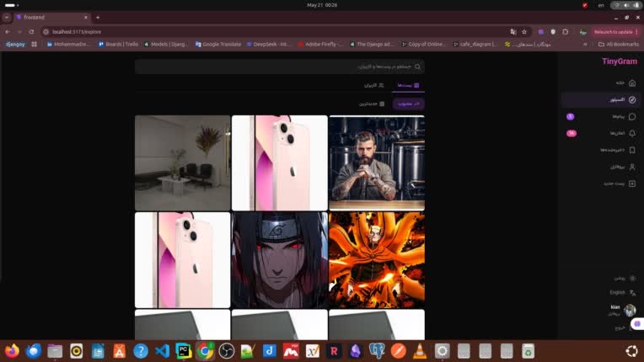
Task: Open the May 21 clock calendar menu
Action: pyautogui.click(x=322, y=5)
